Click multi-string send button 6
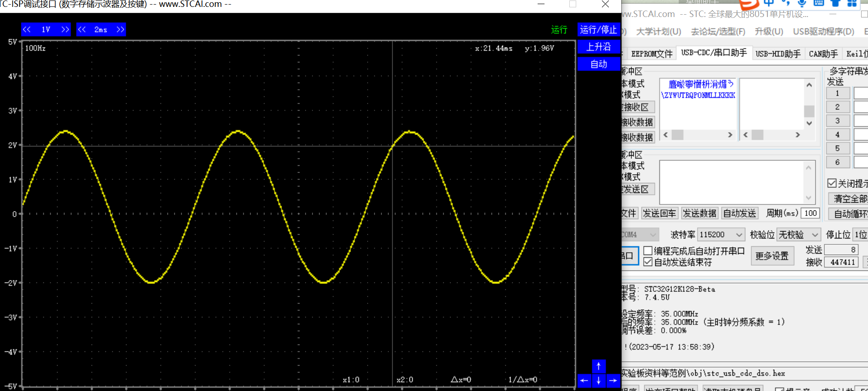 837,162
